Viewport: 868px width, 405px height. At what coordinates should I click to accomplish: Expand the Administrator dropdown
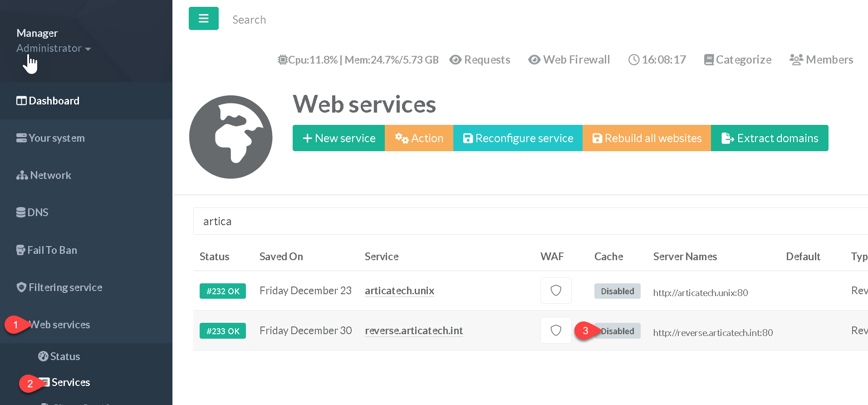pos(54,48)
